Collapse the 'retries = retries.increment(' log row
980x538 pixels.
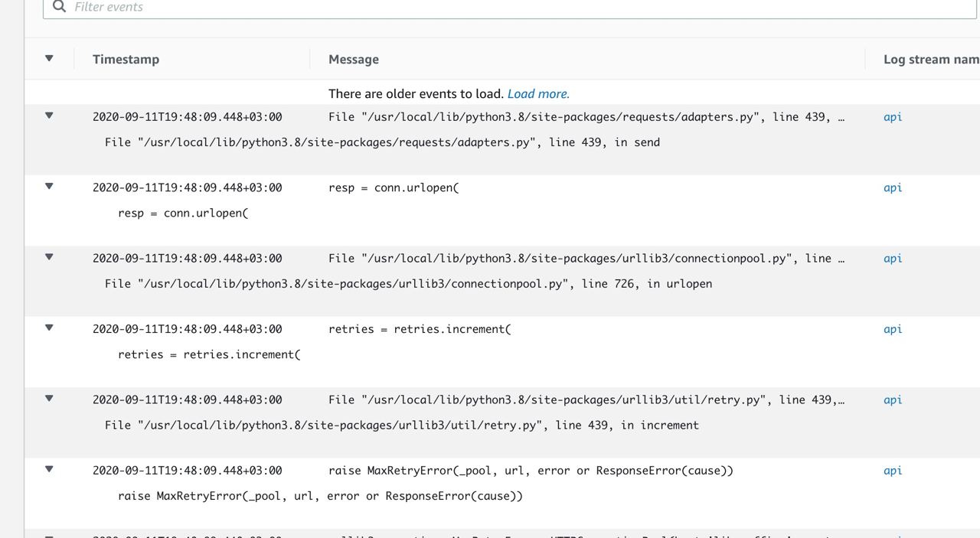[x=49, y=328]
